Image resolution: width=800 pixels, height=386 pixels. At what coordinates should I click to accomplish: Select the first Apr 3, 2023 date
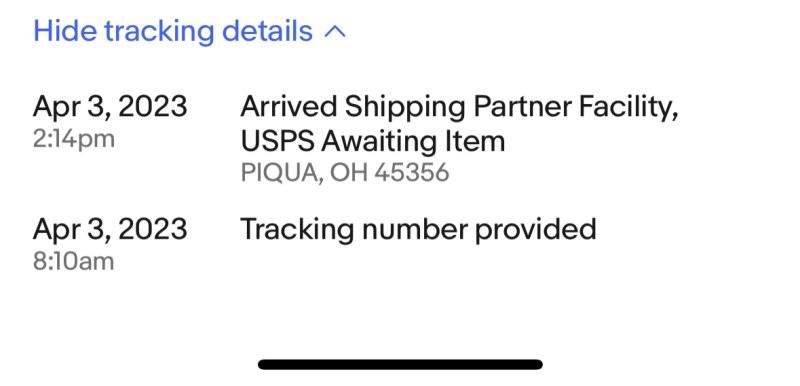(x=110, y=107)
